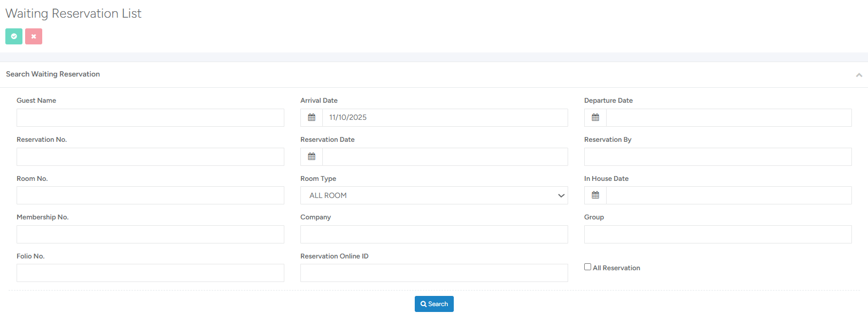Viewport: 868px width, 320px height.
Task: Click the Reservation By text field
Action: coord(717,157)
